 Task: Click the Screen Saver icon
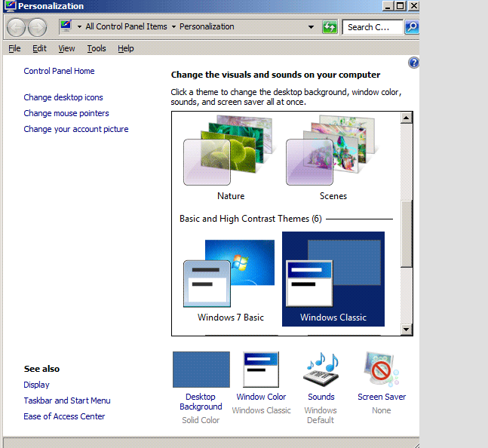pos(381,370)
